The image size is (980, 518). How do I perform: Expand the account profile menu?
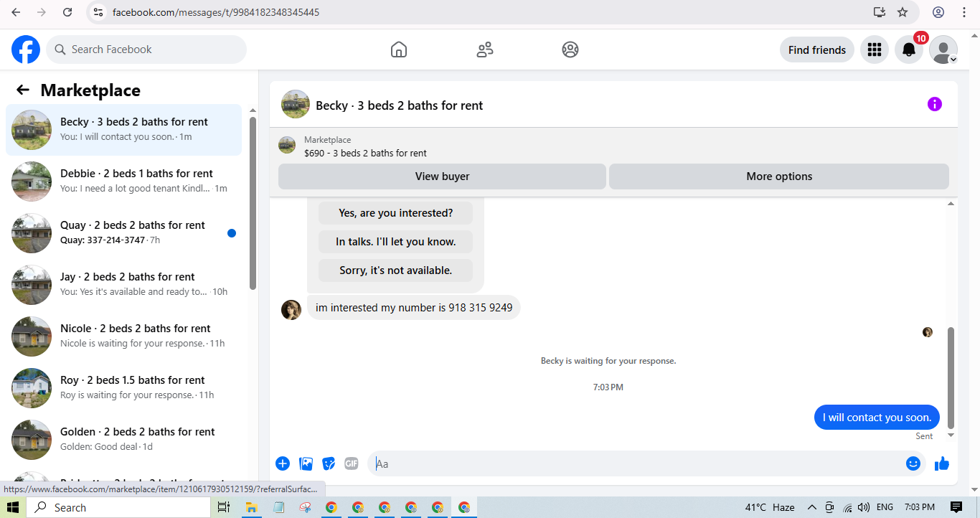coord(943,50)
